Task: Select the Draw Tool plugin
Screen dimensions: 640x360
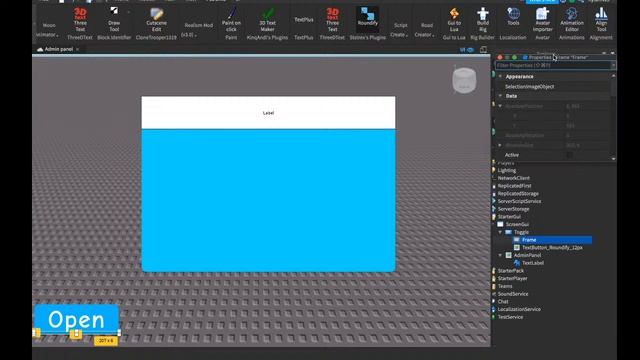Action: 114,20
